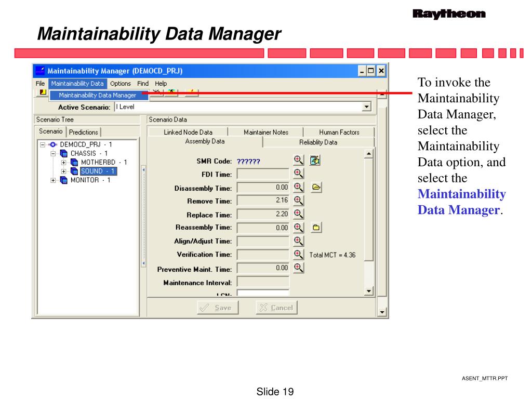This screenshot has width=532, height=399.
Task: Switch to the Predictions tab
Action: click(84, 132)
